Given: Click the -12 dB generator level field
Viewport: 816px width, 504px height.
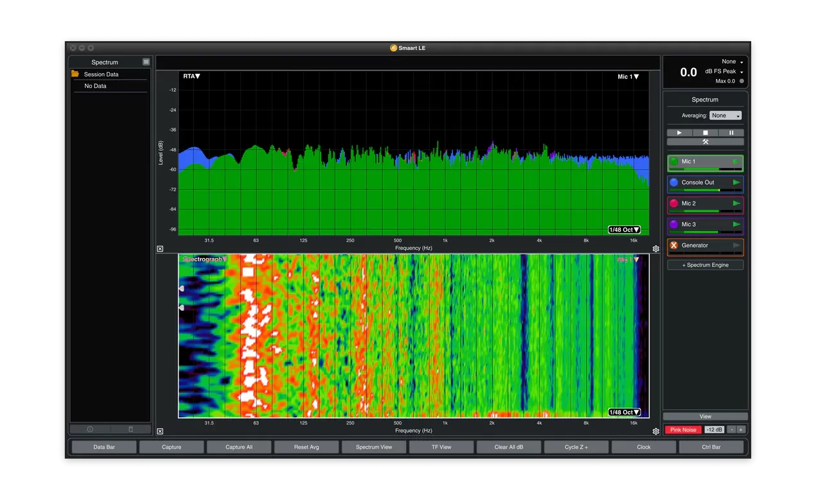Looking at the screenshot, I should tap(714, 430).
